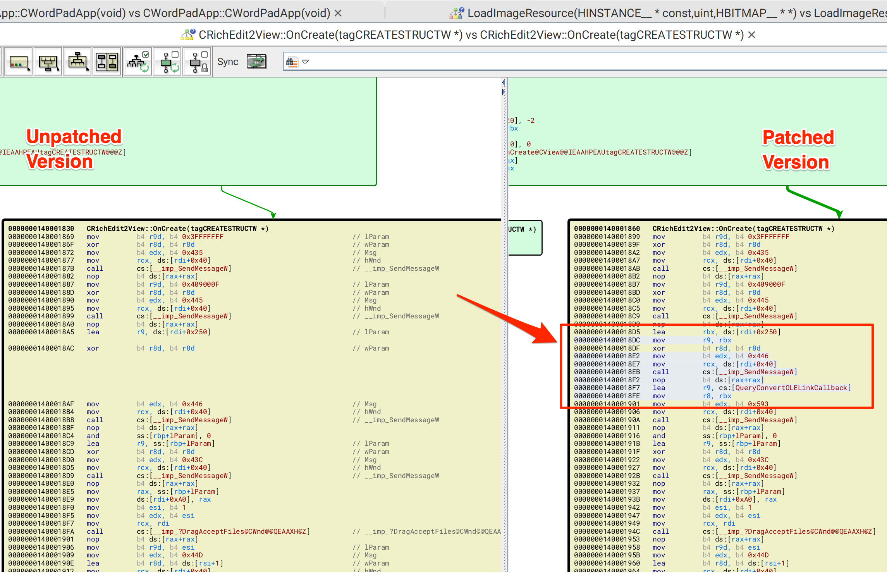
Task: Click the unpatched function header at 0000000140001830
Action: 138,229
